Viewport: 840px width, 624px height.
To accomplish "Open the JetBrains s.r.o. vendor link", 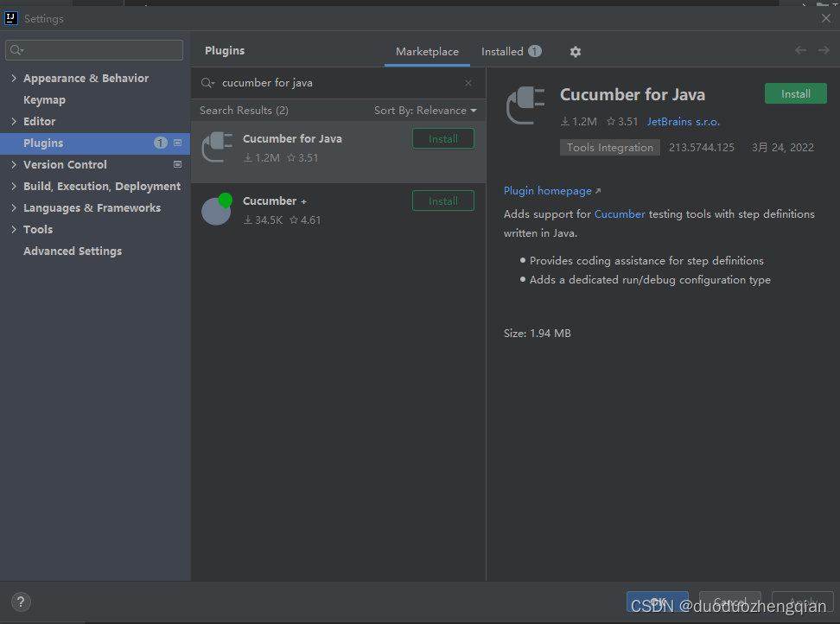I will click(x=683, y=122).
